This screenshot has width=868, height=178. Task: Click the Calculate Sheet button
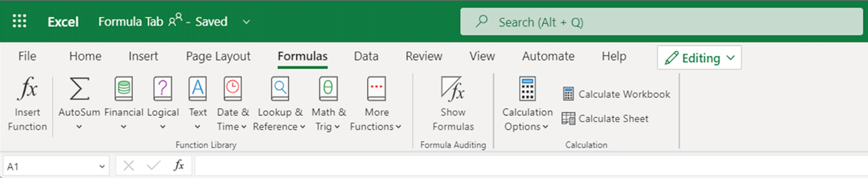(x=605, y=118)
